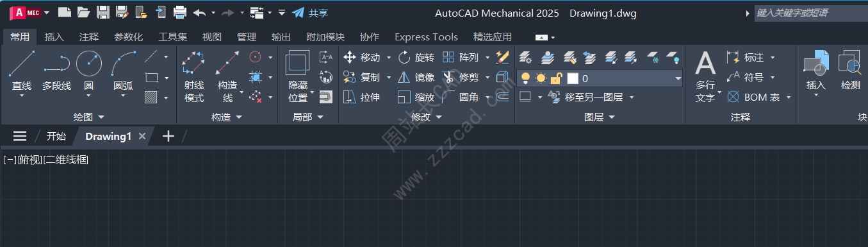Expand the 绘图 panel
Viewport: 868px width, 247px height.
point(88,117)
